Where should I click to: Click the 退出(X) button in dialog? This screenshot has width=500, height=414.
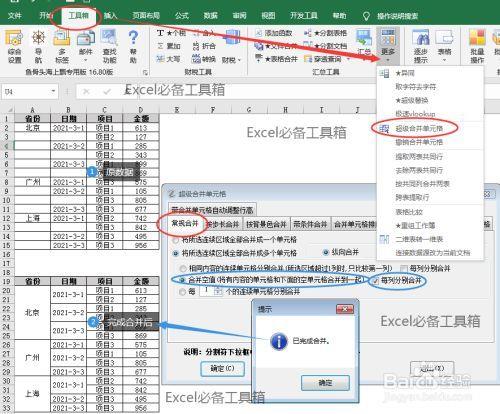pos(432,369)
